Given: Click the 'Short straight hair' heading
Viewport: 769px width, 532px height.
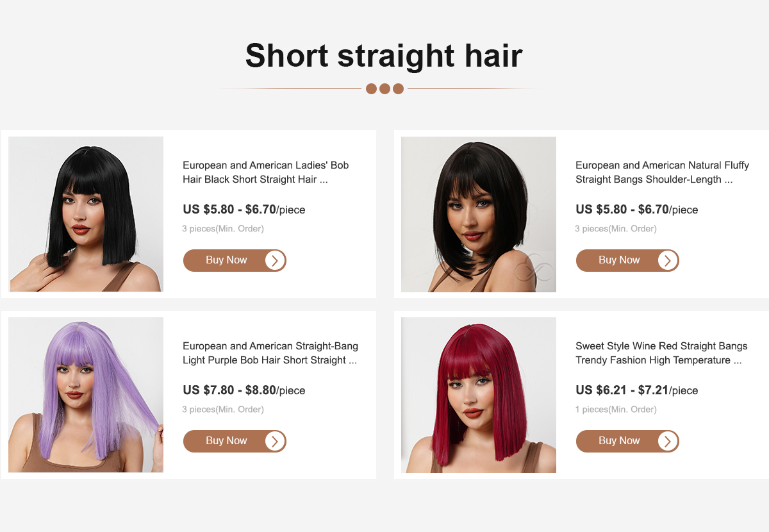Looking at the screenshot, I should click(x=384, y=56).
